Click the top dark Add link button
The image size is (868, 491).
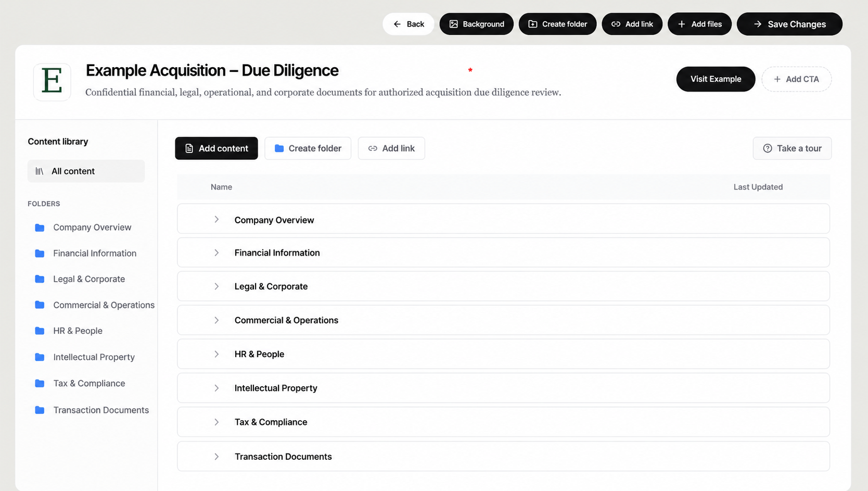click(x=632, y=24)
